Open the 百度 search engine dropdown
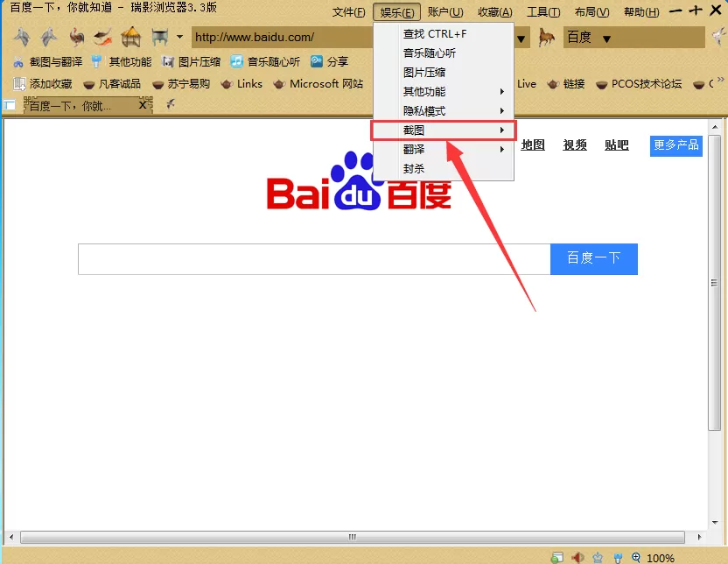This screenshot has height=564, width=728. (606, 39)
